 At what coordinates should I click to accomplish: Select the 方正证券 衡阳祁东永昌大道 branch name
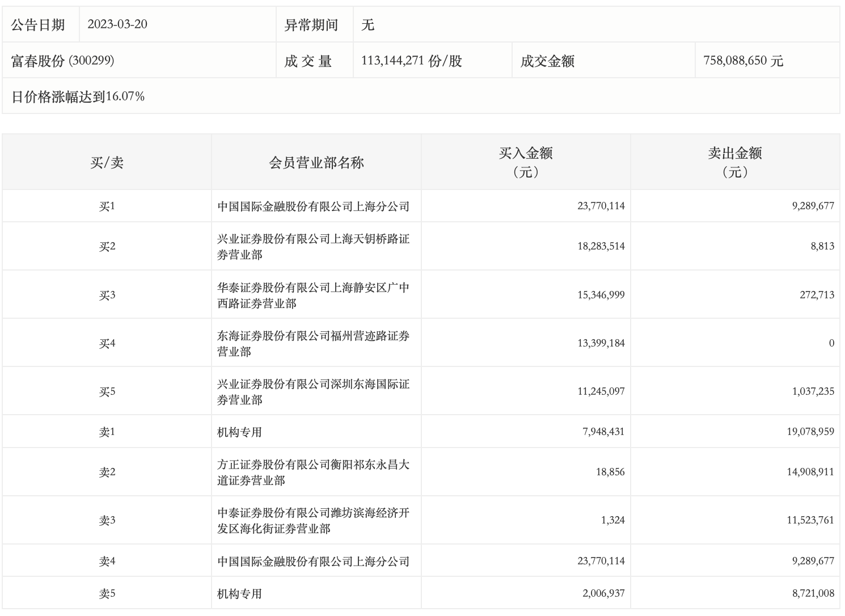point(313,472)
